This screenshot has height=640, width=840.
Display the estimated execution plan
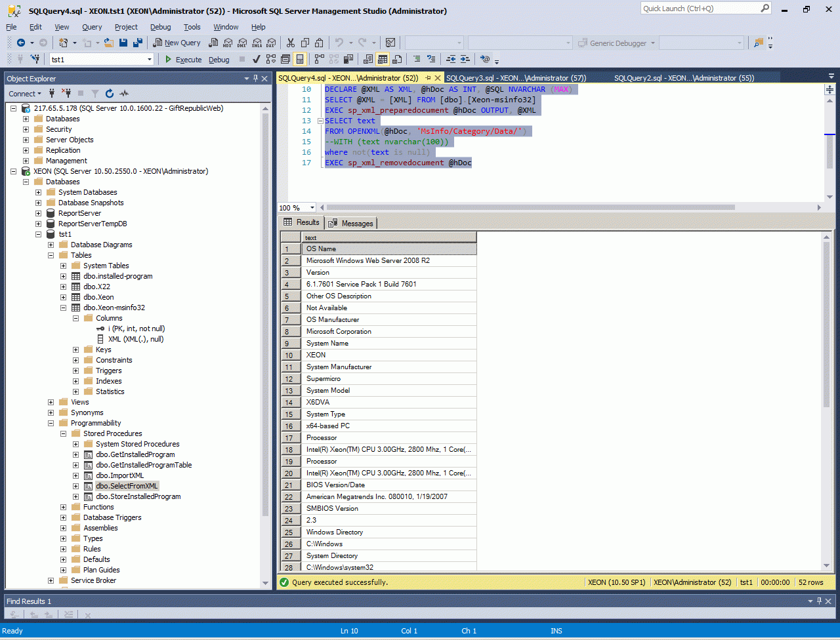[x=271, y=59]
